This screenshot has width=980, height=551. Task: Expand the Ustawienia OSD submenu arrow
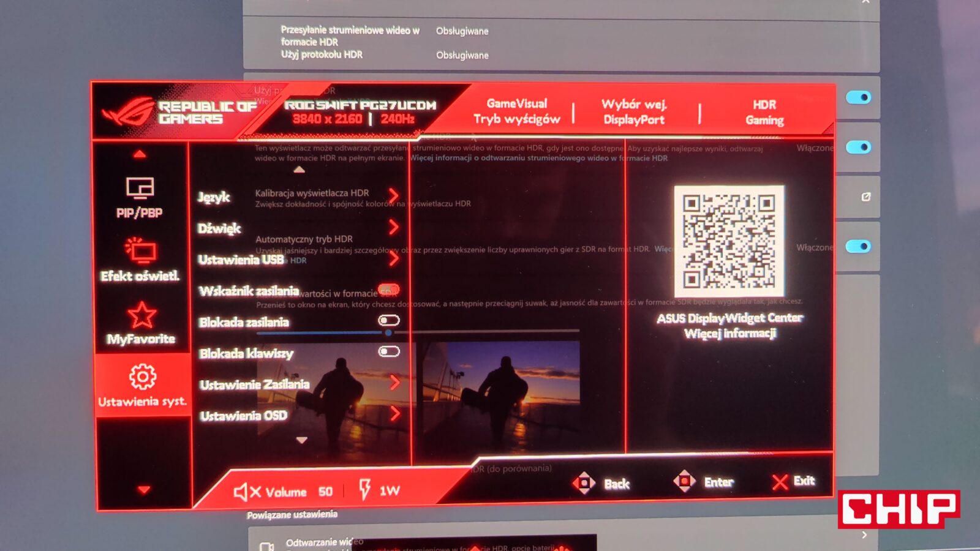coord(395,414)
